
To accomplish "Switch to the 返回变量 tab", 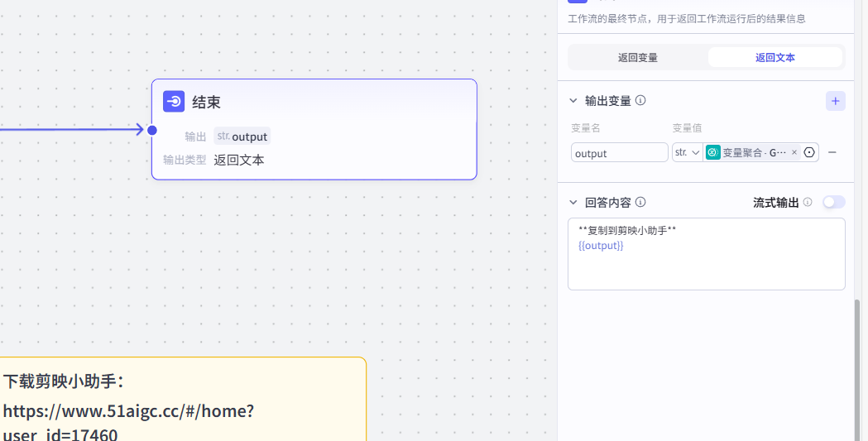I will [638, 58].
